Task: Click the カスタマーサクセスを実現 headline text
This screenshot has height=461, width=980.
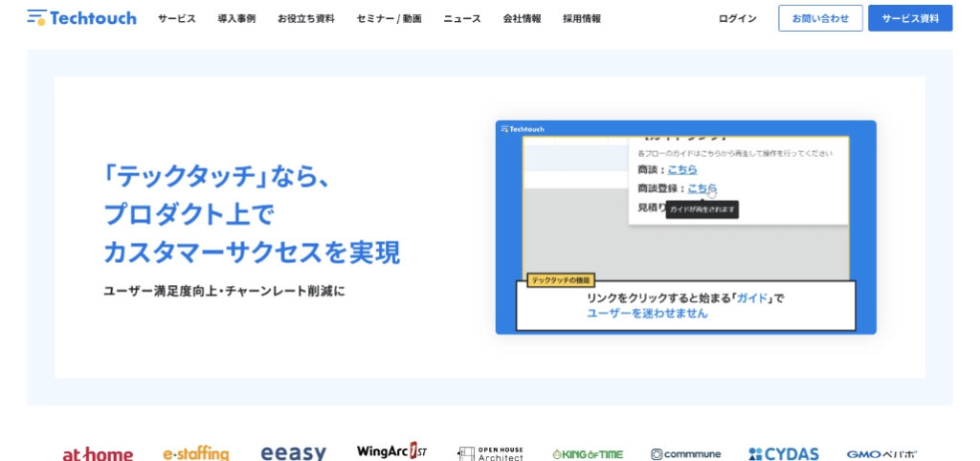Action: [x=252, y=252]
